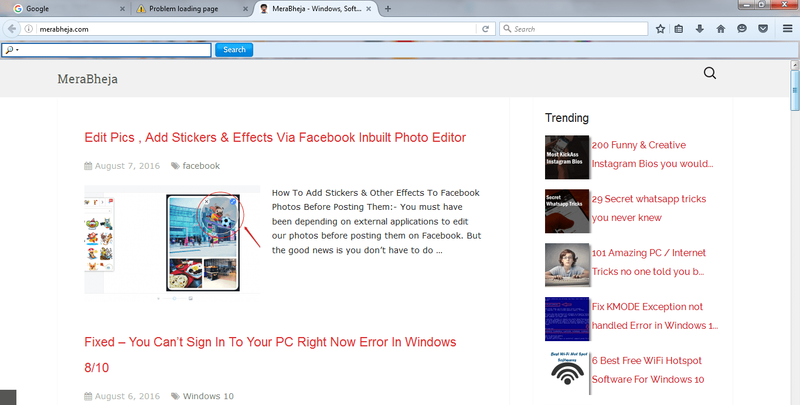Open the Firefox hamburger menu
This screenshot has width=800, height=405.
pos(788,29)
